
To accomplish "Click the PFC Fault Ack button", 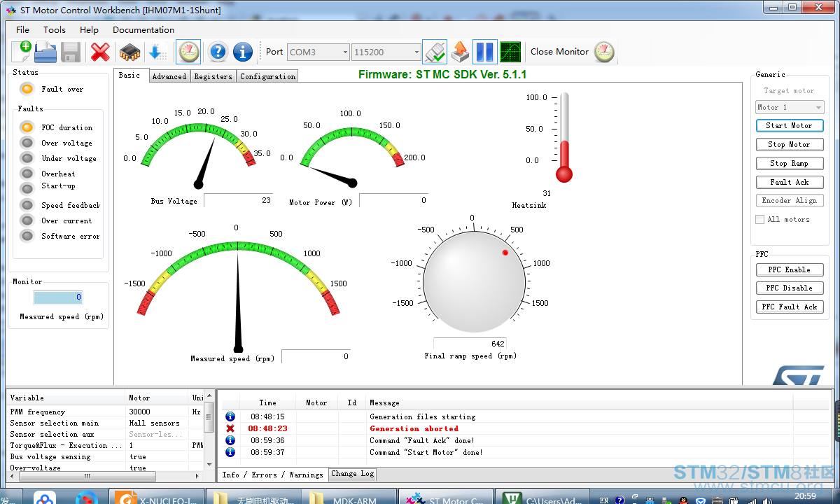I will click(x=790, y=307).
